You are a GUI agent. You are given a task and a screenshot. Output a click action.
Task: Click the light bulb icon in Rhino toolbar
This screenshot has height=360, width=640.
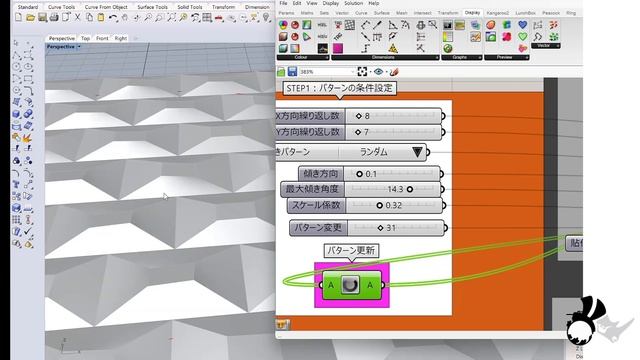click(266, 17)
